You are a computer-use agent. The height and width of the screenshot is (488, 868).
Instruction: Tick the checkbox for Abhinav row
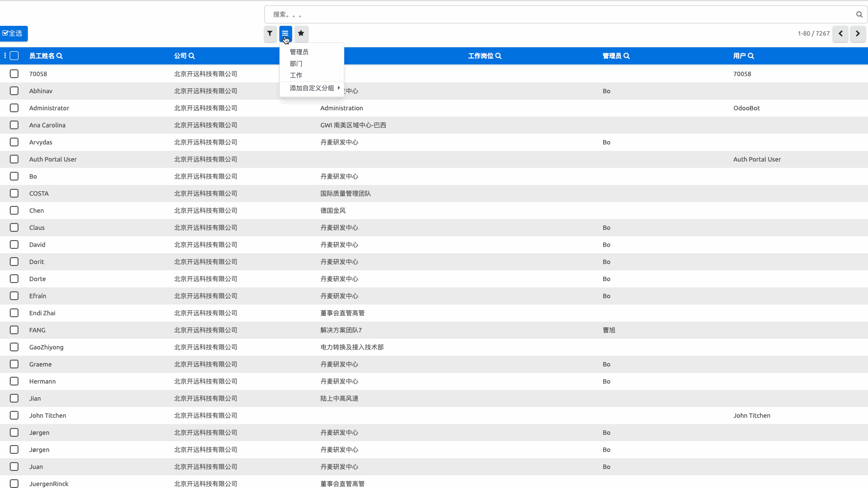(x=14, y=91)
